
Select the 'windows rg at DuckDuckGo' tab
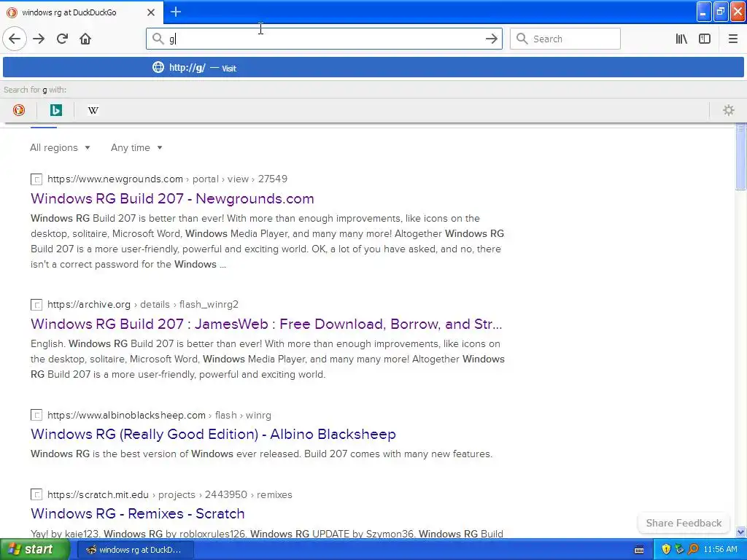[x=82, y=12]
